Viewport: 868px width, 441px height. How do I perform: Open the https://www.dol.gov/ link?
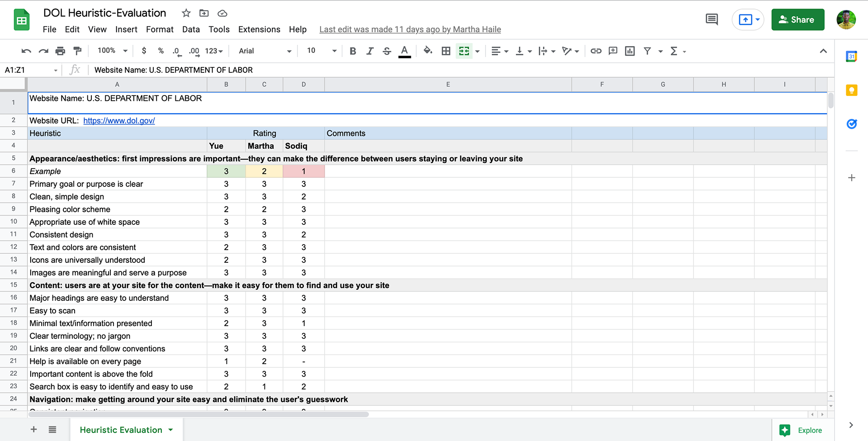click(119, 121)
